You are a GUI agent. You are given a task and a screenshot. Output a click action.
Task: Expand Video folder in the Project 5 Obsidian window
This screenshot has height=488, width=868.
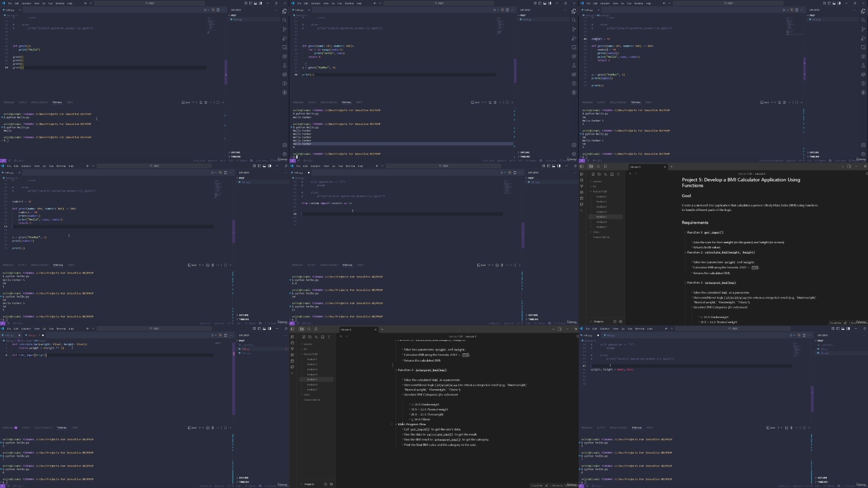[x=596, y=232]
